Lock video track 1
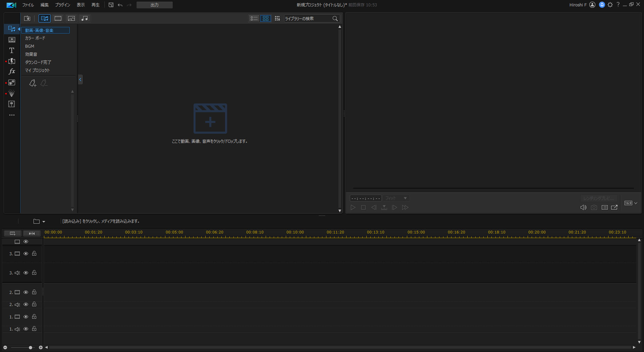 tap(34, 317)
